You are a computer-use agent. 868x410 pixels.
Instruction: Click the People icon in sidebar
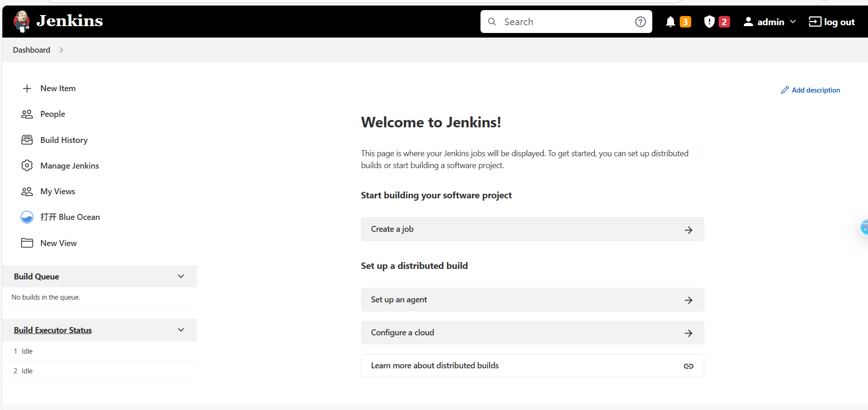coord(27,114)
